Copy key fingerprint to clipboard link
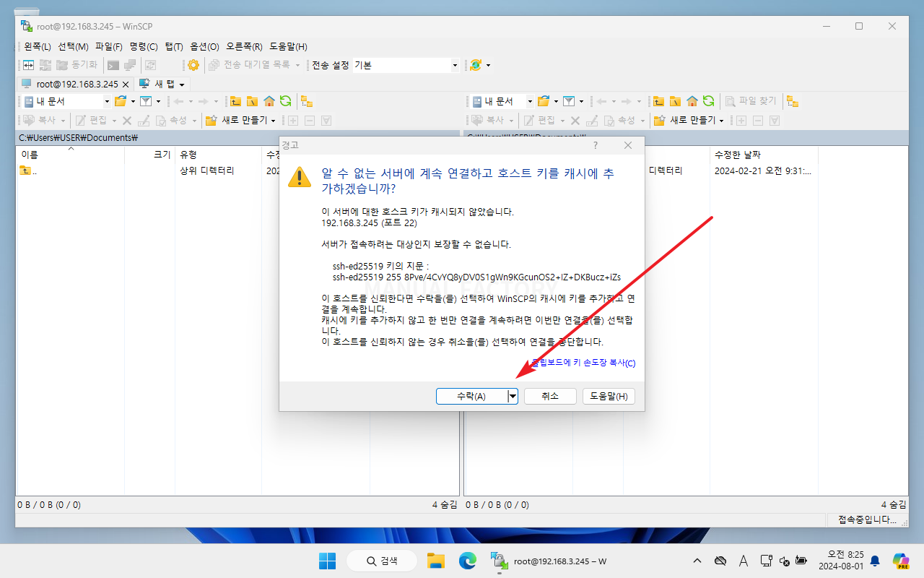The width and height of the screenshot is (924, 578). [583, 363]
